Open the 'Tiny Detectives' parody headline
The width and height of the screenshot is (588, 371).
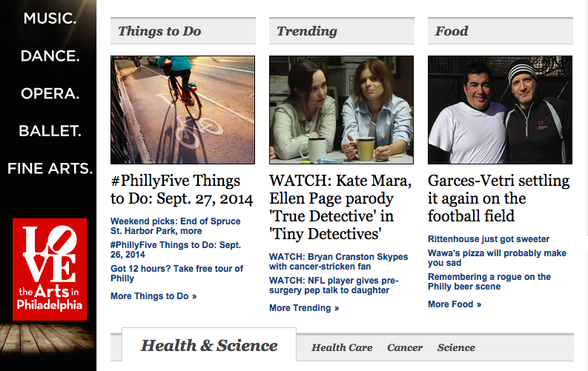pos(340,207)
